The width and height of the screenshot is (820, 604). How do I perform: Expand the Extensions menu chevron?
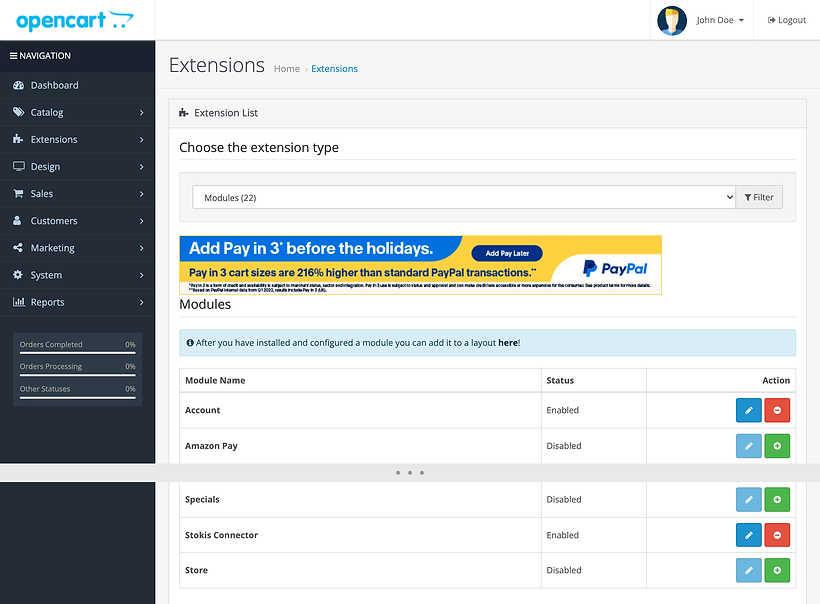[141, 140]
